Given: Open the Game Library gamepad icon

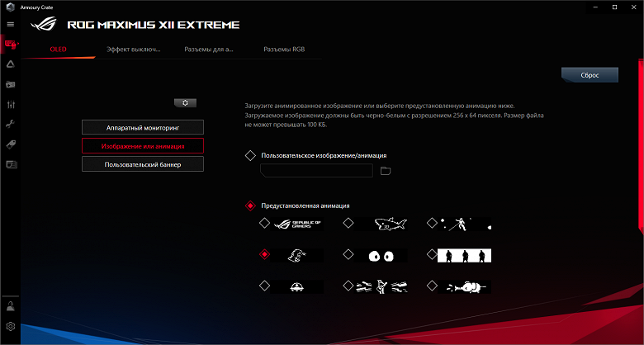Looking at the screenshot, I should pos(11,84).
